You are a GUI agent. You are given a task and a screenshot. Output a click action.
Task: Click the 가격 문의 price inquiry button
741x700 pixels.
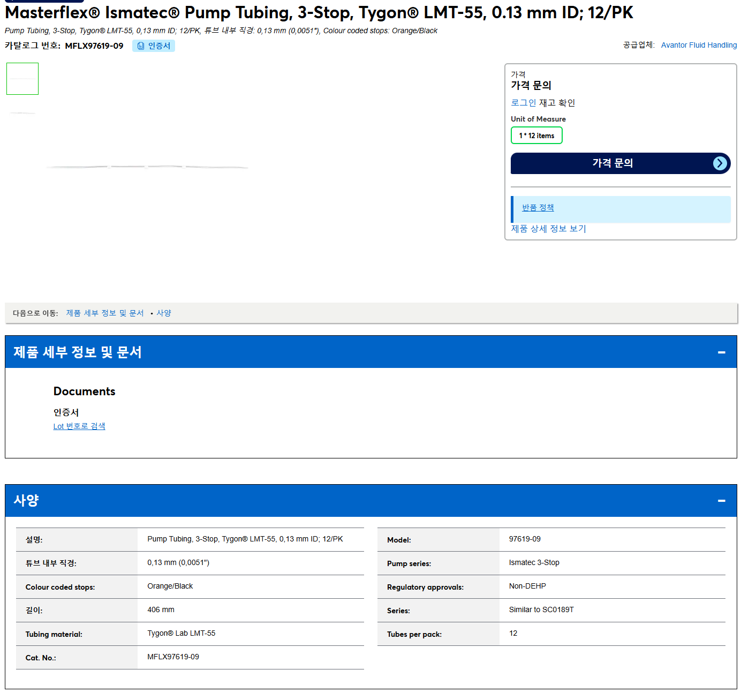coord(621,163)
